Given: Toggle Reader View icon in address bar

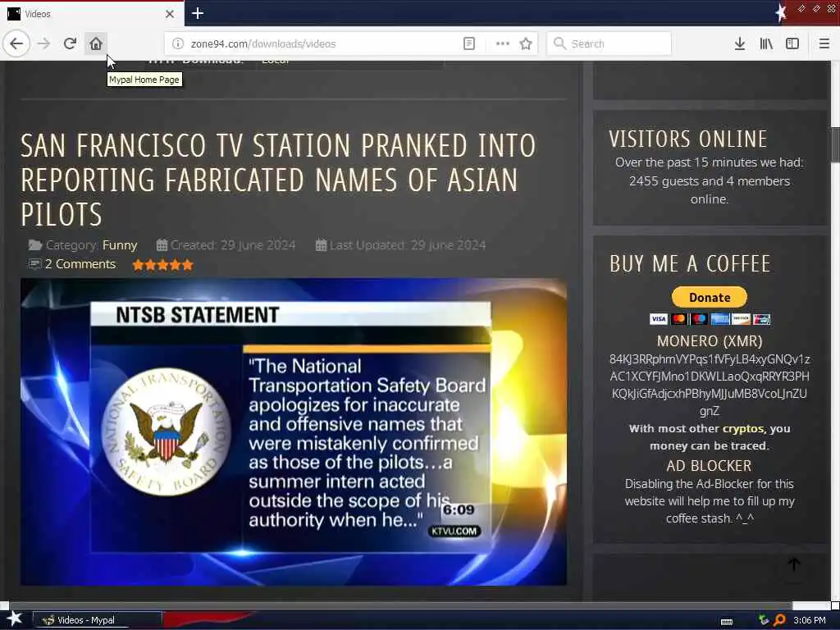Looking at the screenshot, I should (468, 43).
